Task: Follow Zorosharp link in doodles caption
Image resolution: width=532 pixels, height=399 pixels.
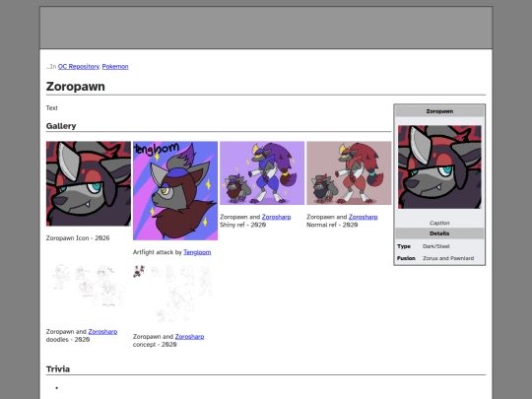Action: point(102,331)
